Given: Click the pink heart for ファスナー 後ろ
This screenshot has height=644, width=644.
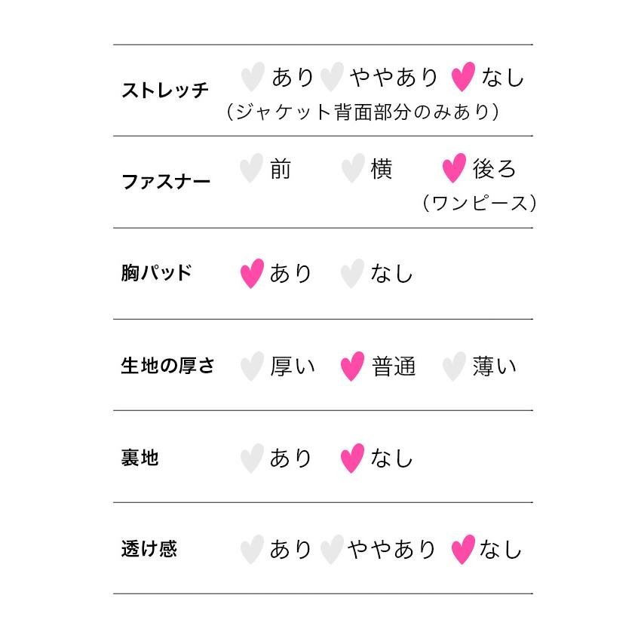Looking at the screenshot, I should click(x=454, y=169).
